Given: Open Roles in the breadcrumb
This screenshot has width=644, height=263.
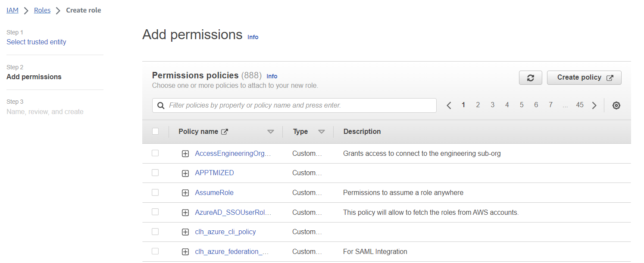Looking at the screenshot, I should point(42,10).
